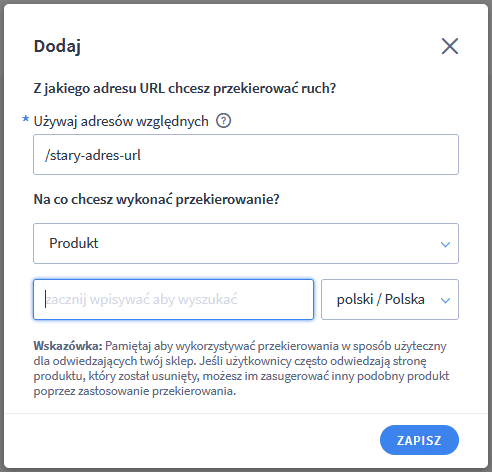Click the polski / Polska text label
This screenshot has height=472, width=492.
[x=381, y=299]
